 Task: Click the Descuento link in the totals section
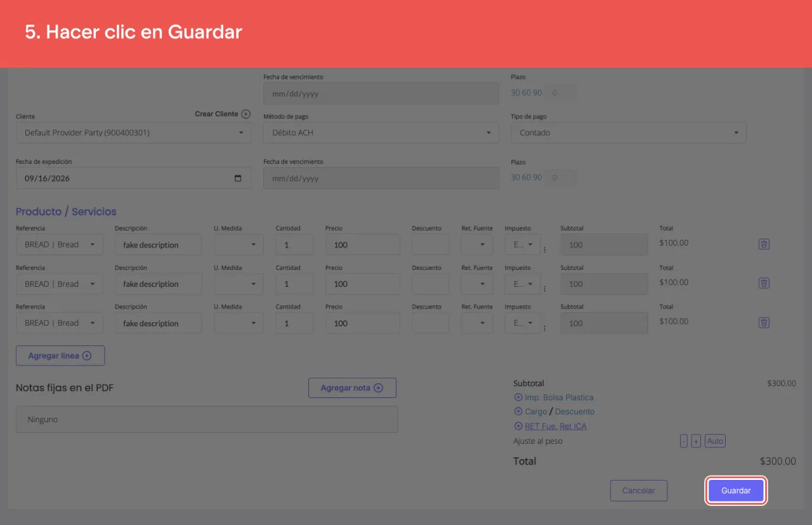(x=575, y=411)
